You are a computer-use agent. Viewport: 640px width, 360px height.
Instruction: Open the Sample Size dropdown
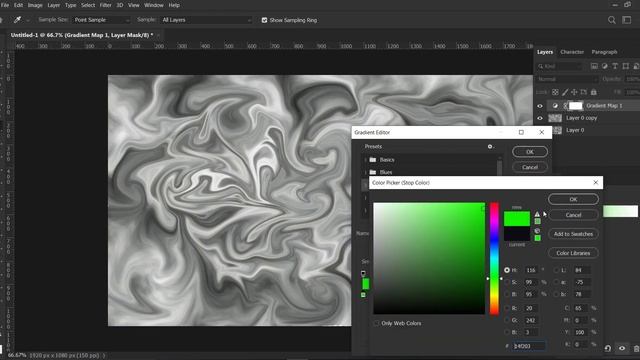[101, 20]
